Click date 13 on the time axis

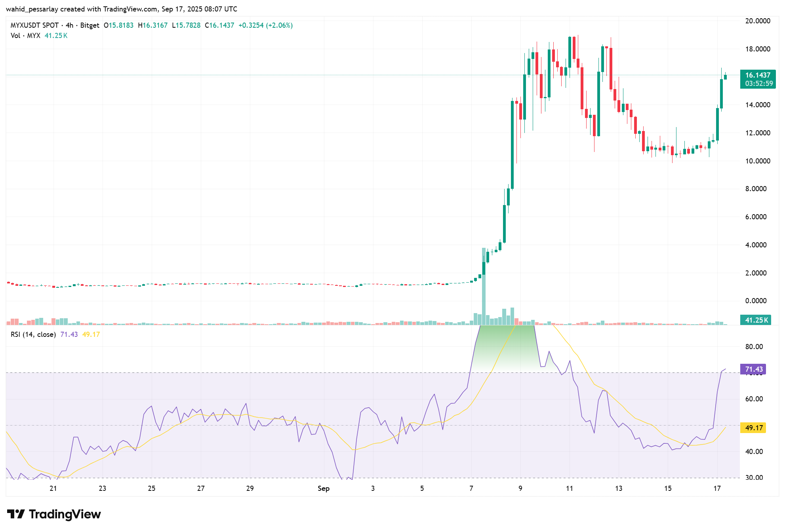(619, 488)
